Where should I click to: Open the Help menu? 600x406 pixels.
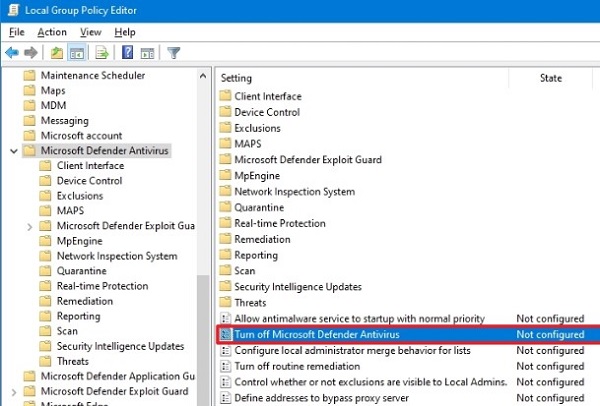(x=125, y=32)
